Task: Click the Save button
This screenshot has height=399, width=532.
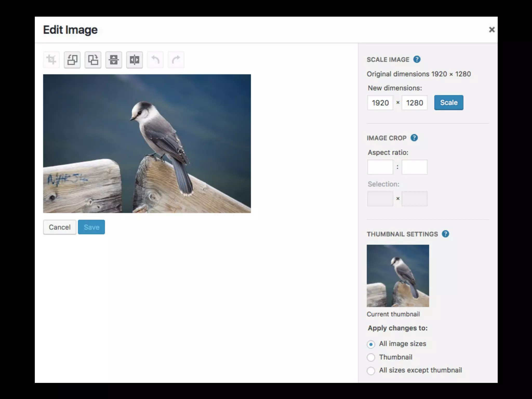Action: [91, 227]
